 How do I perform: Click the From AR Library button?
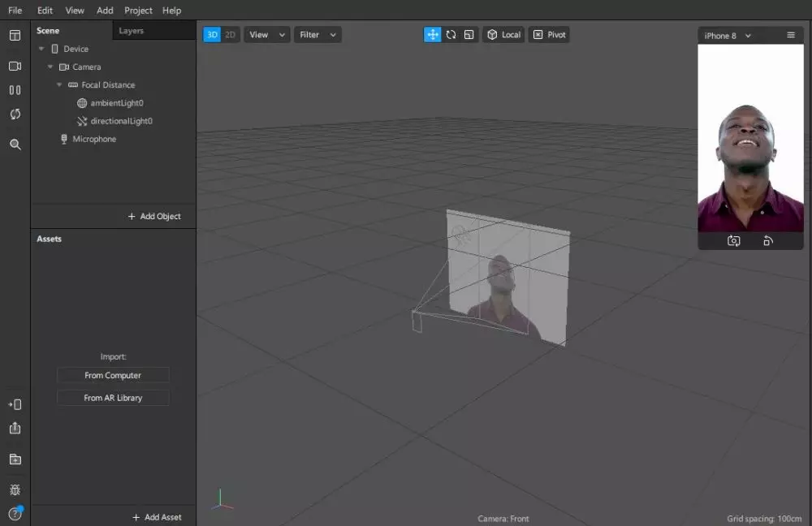(x=113, y=398)
